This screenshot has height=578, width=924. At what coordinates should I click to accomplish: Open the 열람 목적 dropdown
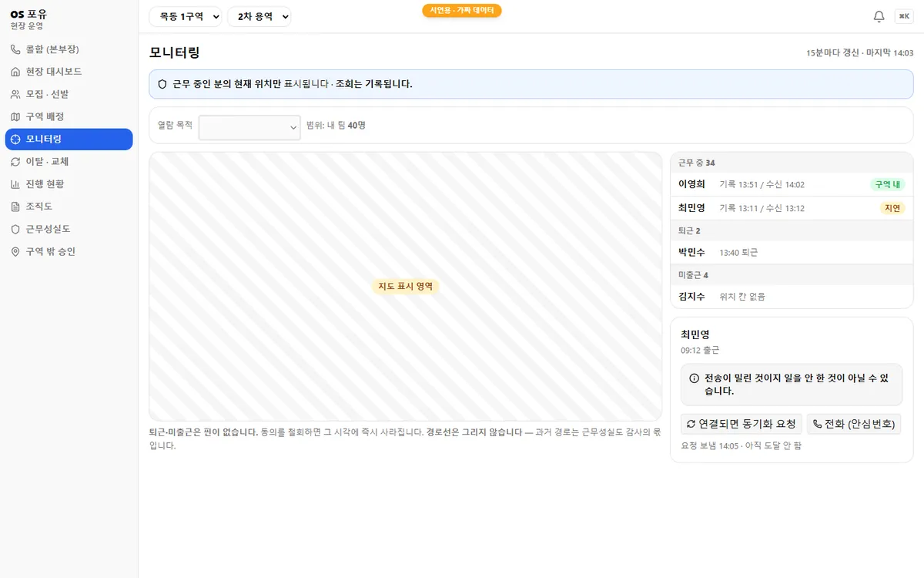(x=249, y=127)
